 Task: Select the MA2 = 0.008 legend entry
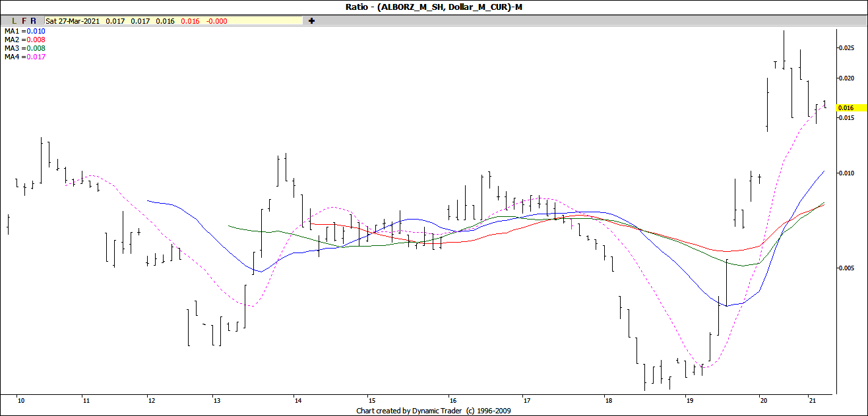25,40
